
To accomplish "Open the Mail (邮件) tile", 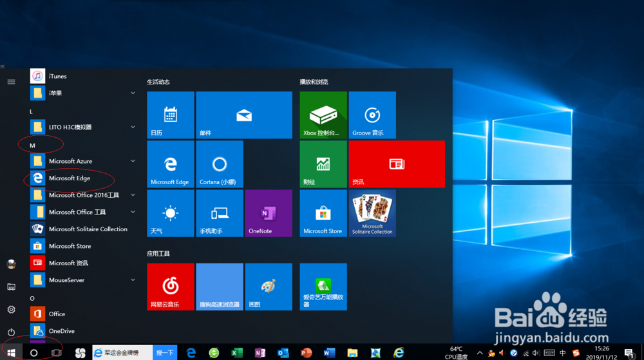I will (244, 115).
